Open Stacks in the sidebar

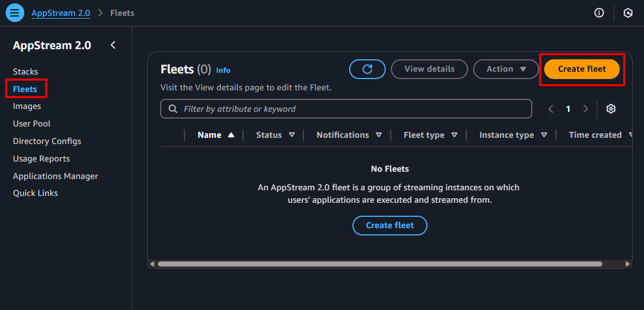[x=25, y=72]
